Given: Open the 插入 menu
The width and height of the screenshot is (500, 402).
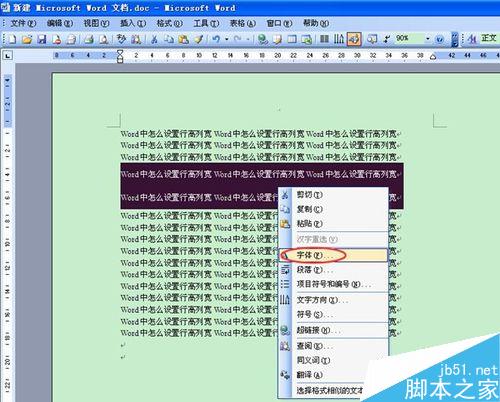Looking at the screenshot, I should coord(133,23).
